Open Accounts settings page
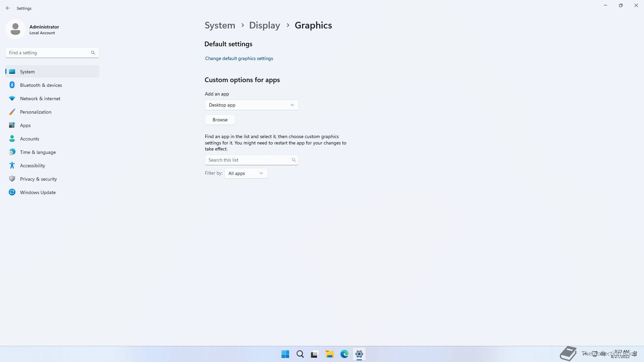The image size is (644, 362). 30,139
